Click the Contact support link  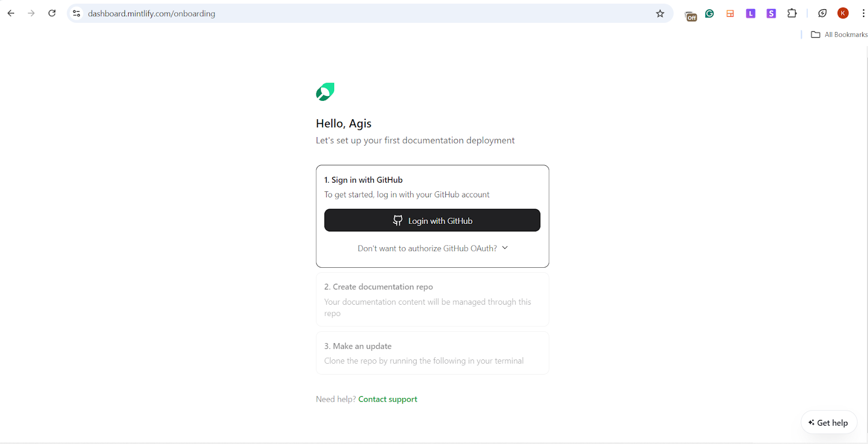tap(388, 399)
